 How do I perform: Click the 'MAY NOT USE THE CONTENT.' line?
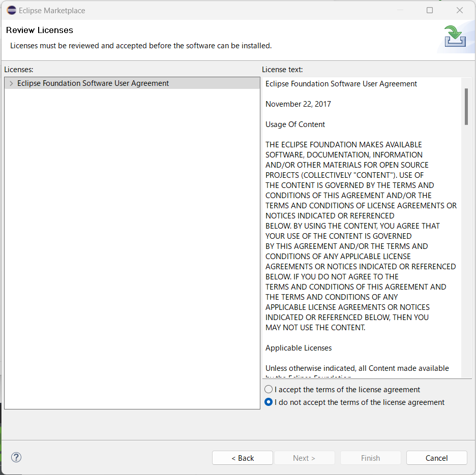pyautogui.click(x=315, y=328)
